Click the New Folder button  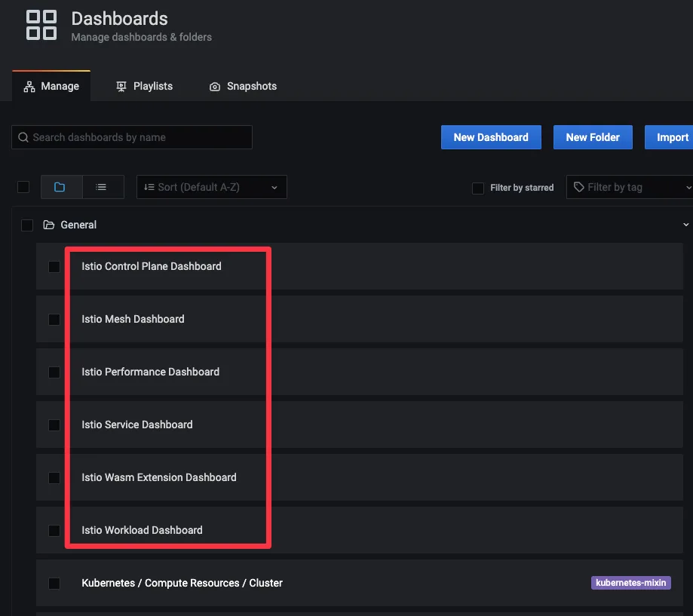(x=593, y=137)
